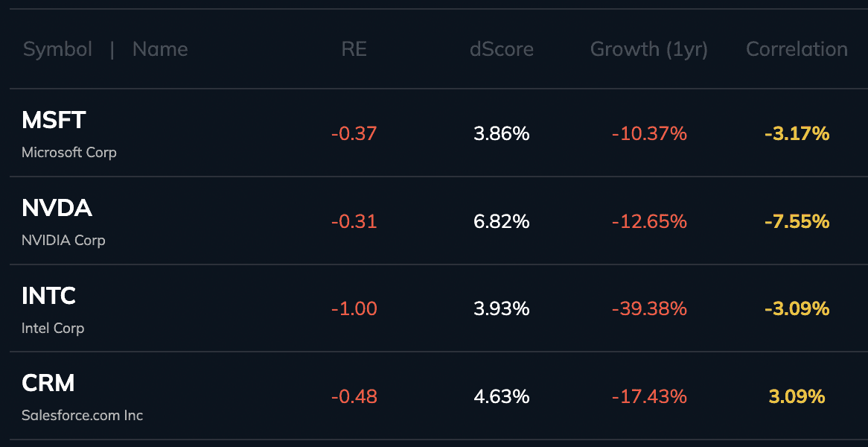Sort table by Symbol column header
Viewport: 868px width, 447px height.
[57, 50]
